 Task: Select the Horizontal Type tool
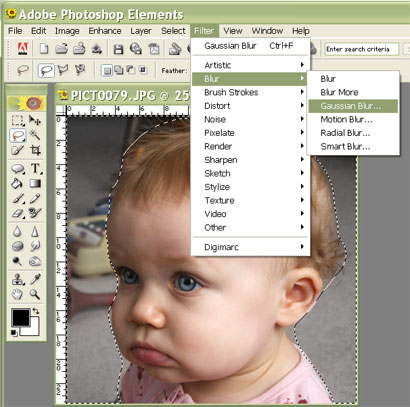[35, 168]
